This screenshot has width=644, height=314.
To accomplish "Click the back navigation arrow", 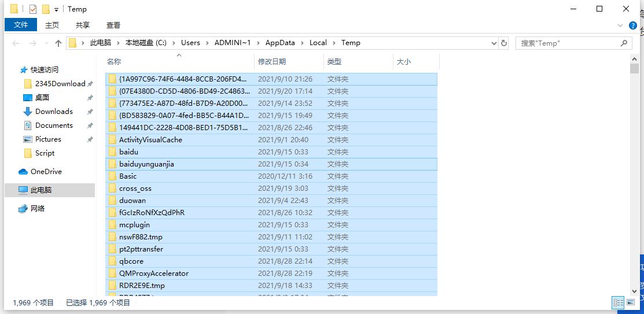I will point(16,43).
